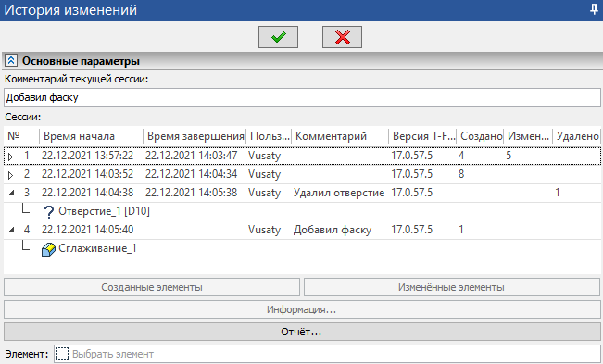
Task: Expand session 1 row
Action: [10, 157]
